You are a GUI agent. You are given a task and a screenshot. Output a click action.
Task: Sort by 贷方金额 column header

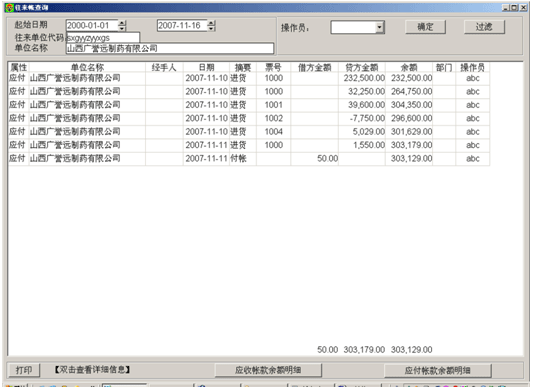(x=362, y=67)
